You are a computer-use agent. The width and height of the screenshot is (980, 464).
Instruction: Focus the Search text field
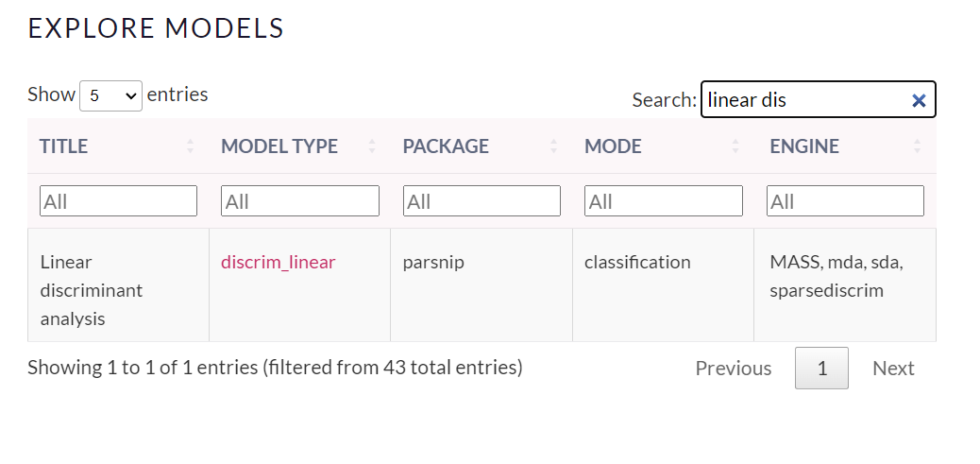click(x=803, y=100)
